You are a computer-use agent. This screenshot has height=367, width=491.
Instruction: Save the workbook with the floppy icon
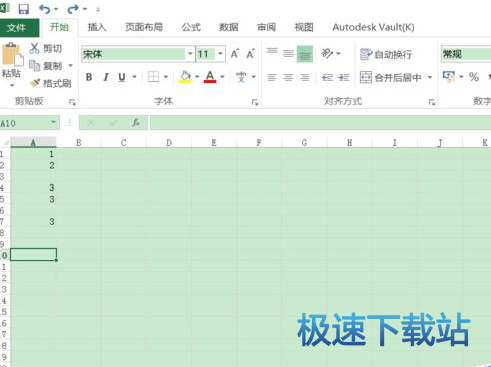(x=23, y=9)
